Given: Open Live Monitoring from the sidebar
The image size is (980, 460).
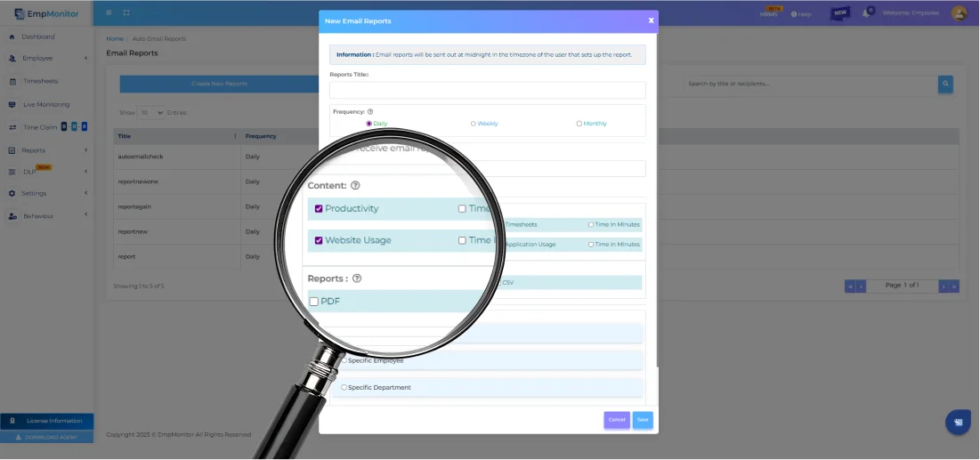Looking at the screenshot, I should click(46, 104).
